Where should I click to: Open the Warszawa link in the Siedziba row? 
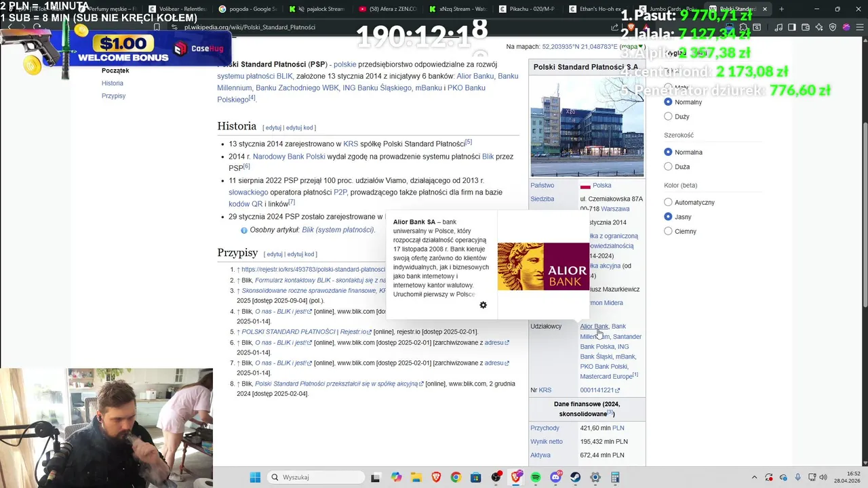click(x=615, y=209)
